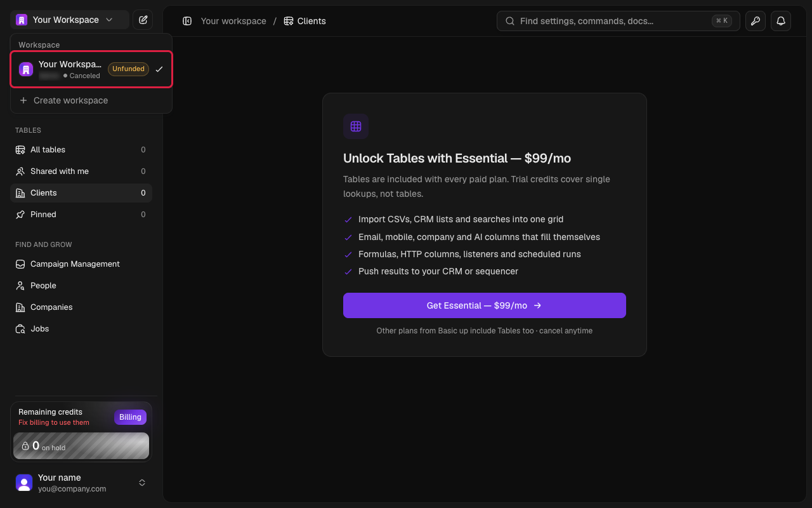Image resolution: width=812 pixels, height=508 pixels.
Task: Click 'Other plans from Basic up' footnote text
Action: pyautogui.click(x=485, y=331)
